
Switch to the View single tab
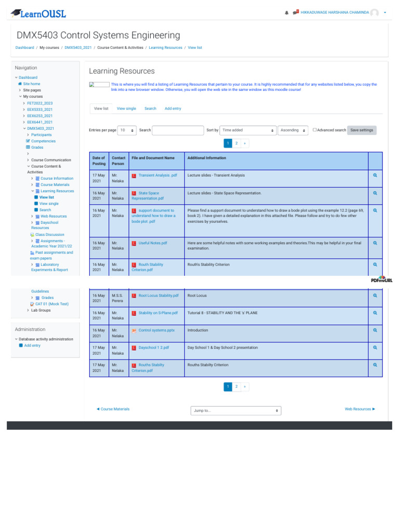[126, 109]
